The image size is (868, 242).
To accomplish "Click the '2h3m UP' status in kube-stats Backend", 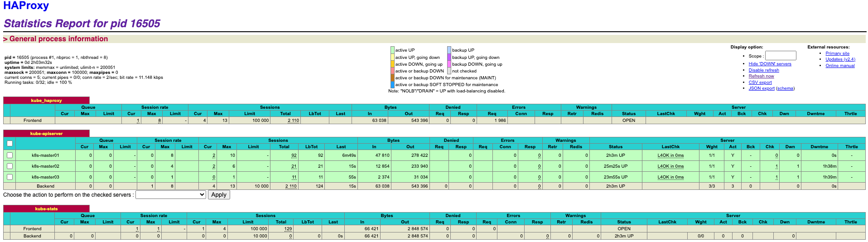I will (624, 236).
